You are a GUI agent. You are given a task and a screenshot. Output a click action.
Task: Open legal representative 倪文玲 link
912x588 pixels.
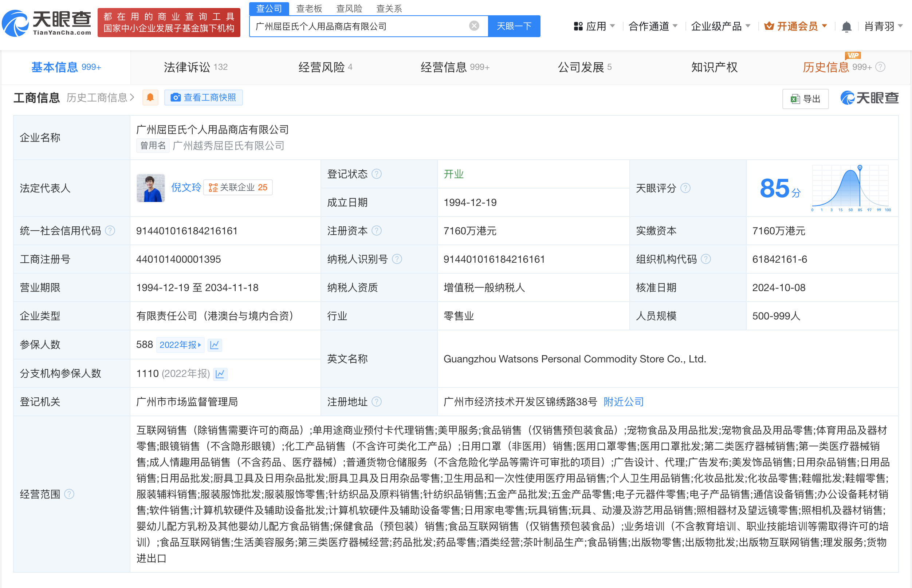[186, 187]
